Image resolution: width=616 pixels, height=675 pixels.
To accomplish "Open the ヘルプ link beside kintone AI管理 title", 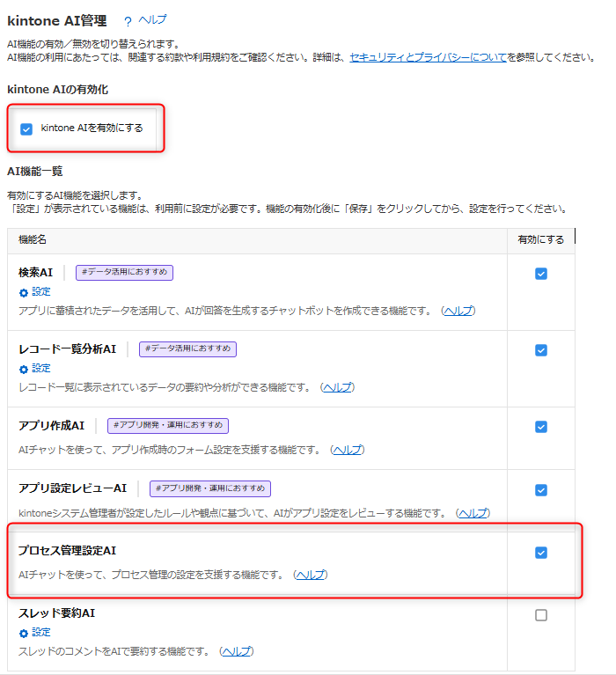I will [x=152, y=20].
